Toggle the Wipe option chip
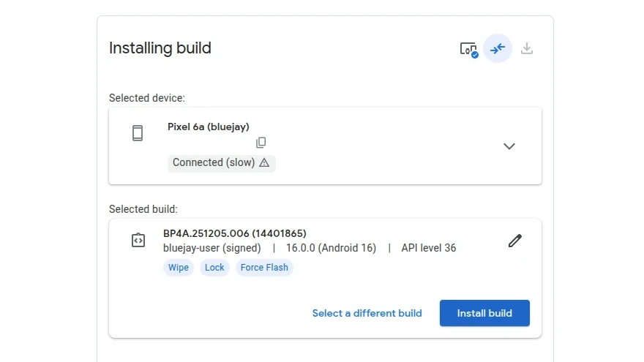The width and height of the screenshot is (644, 362). [179, 268]
